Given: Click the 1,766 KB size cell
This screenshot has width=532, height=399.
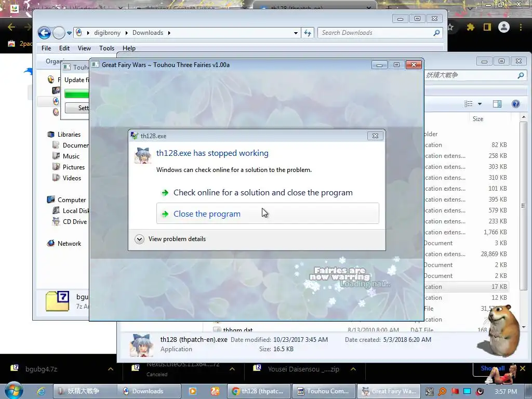Looking at the screenshot, I should (495, 232).
